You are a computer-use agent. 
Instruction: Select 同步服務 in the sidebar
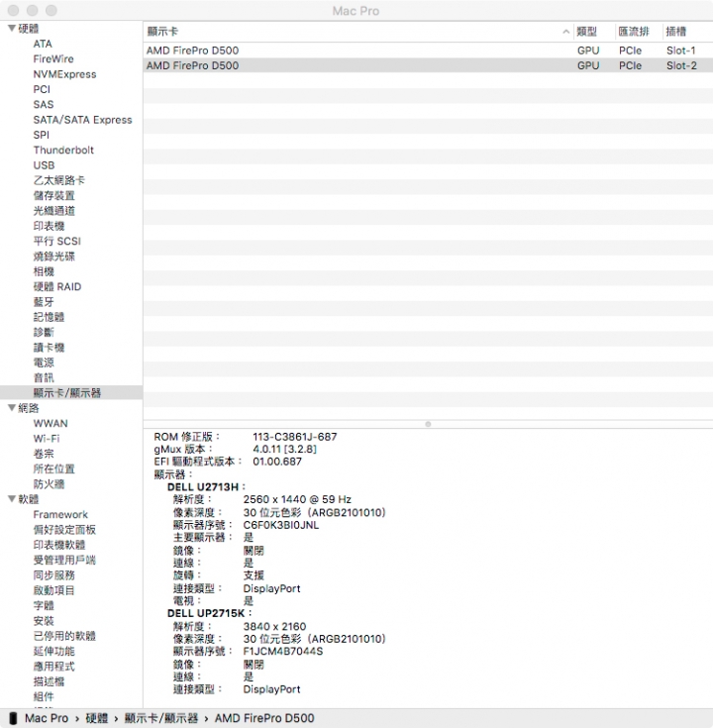pos(53,574)
